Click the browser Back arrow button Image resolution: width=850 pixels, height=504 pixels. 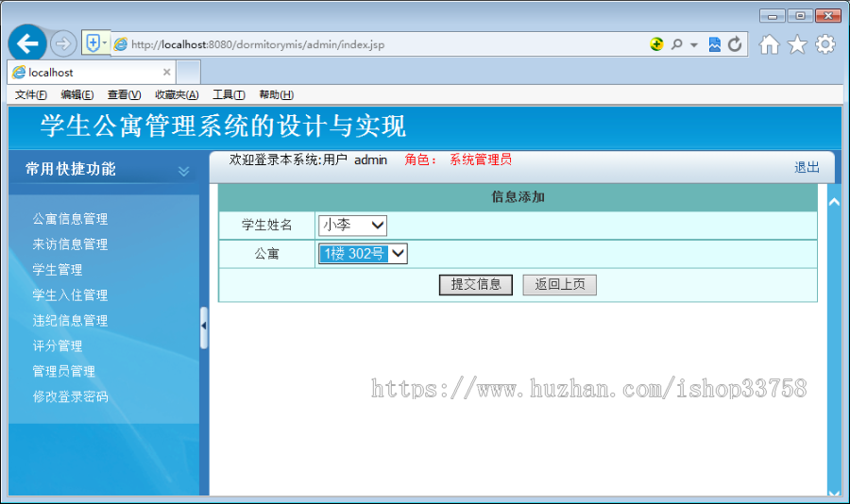click(27, 43)
